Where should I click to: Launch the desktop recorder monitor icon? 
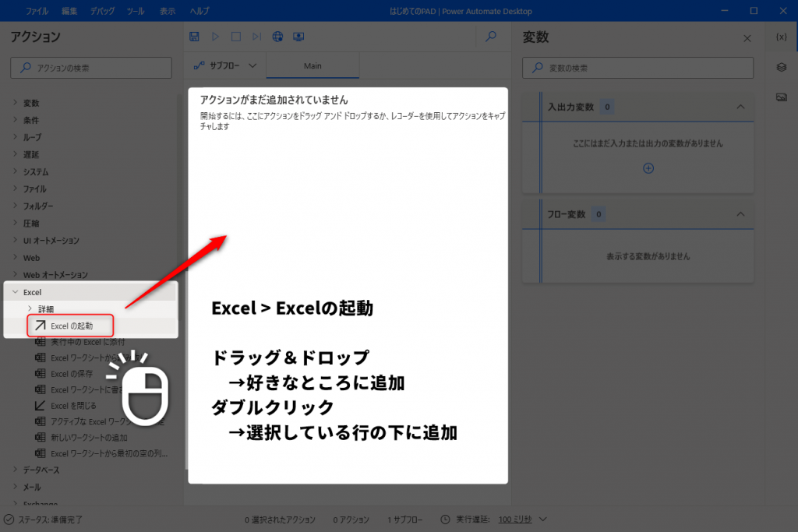(x=298, y=37)
